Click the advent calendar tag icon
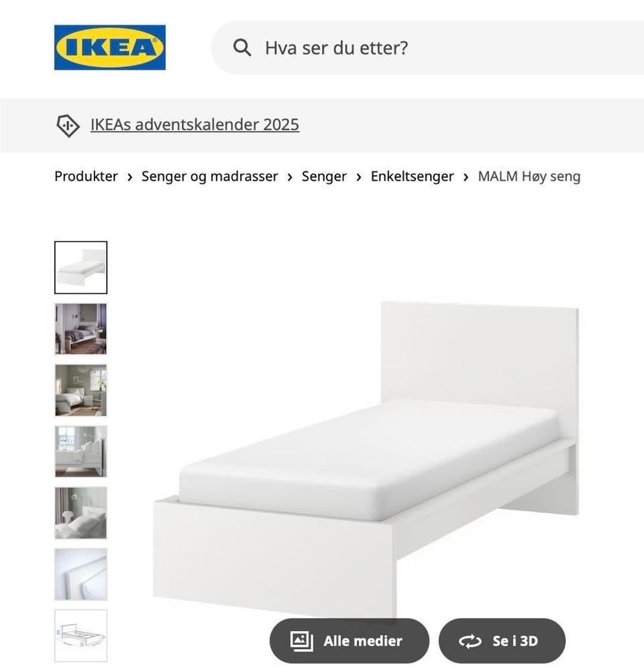Screen dimensions: 644x672 tap(68, 126)
